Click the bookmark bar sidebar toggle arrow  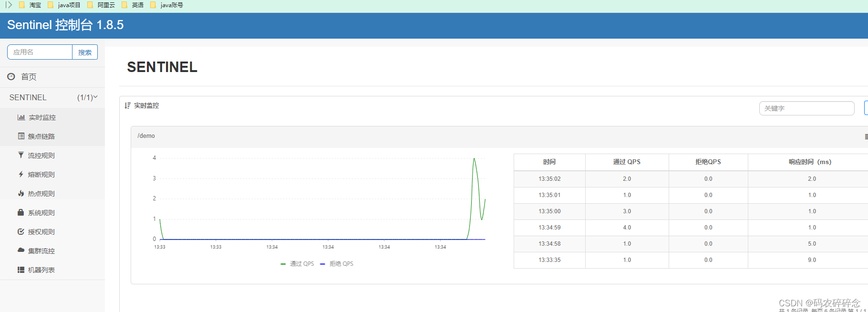pyautogui.click(x=9, y=5)
